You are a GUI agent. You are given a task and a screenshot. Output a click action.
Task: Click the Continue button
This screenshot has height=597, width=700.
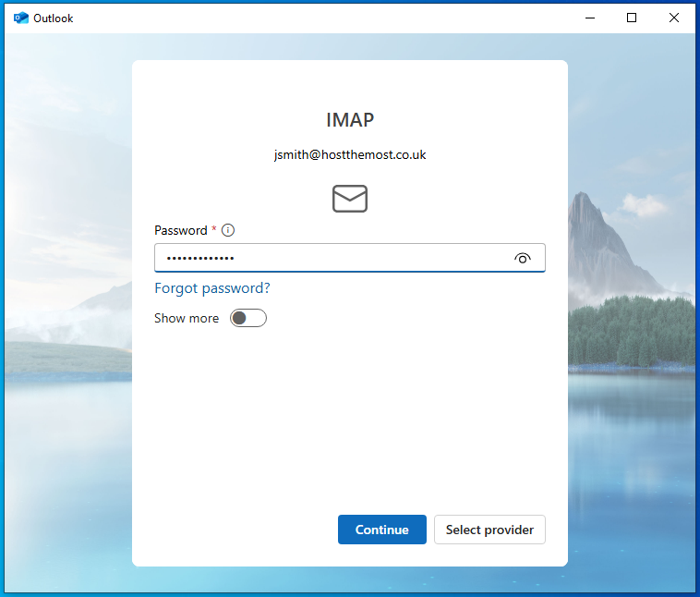tap(382, 530)
